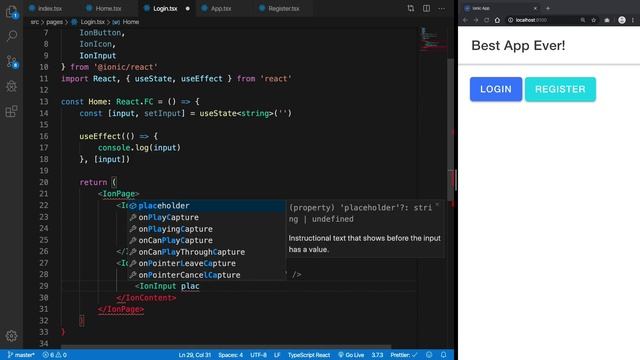Open a new browser tab
The height and width of the screenshot is (360, 640).
548,8
